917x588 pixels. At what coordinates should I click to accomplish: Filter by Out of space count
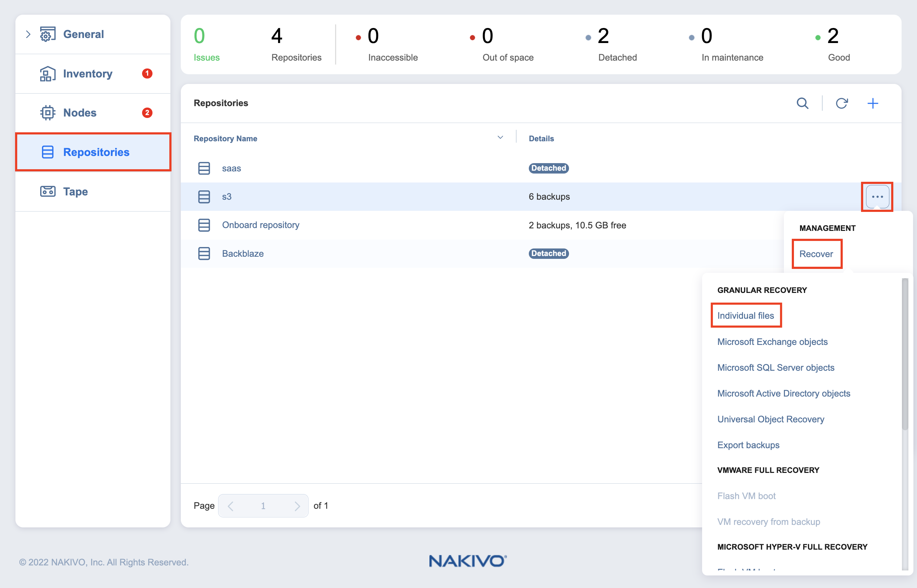point(501,44)
